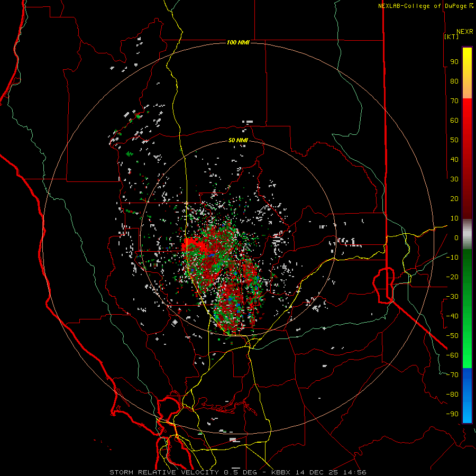Image resolution: width=476 pixels, height=476 pixels.
Task: Click the -30 tick label on scale
Action: 452,297
